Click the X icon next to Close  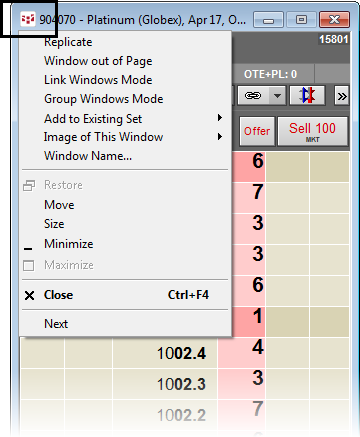pyautogui.click(x=29, y=295)
